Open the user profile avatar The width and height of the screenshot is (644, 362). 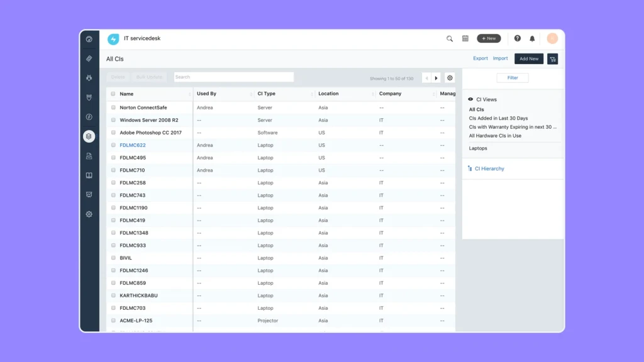552,38
